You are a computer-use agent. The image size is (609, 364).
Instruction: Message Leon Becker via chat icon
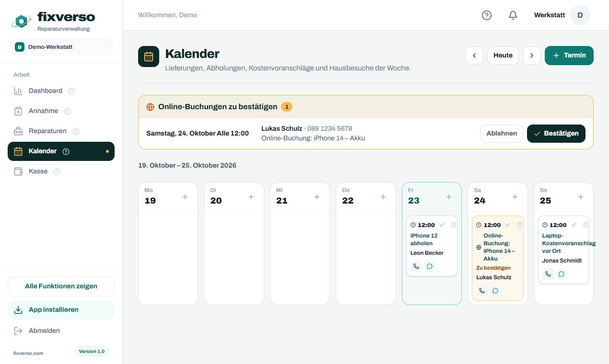tap(430, 266)
